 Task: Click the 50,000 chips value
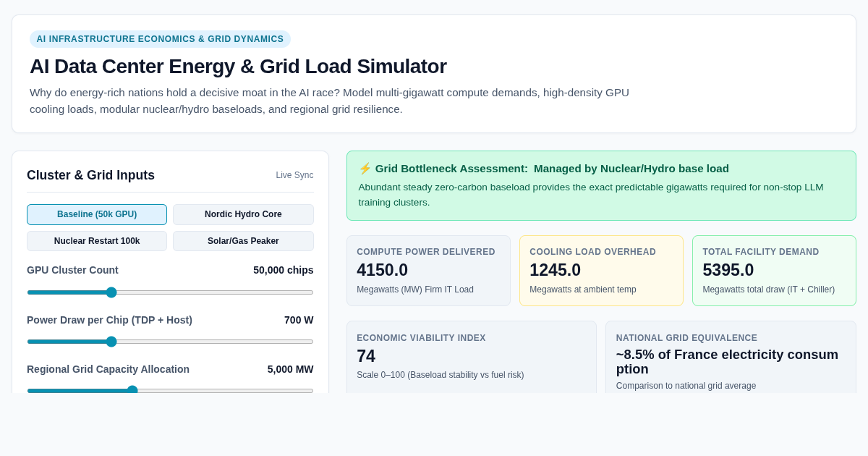[x=284, y=270]
